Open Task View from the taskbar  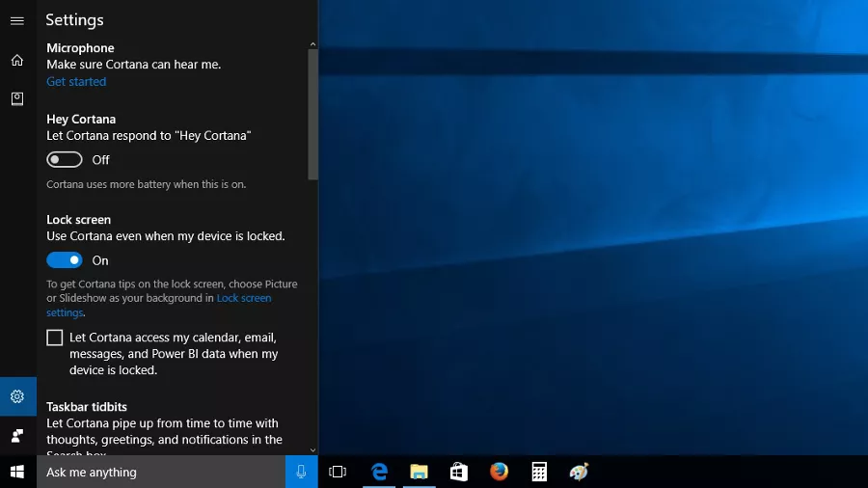click(x=338, y=472)
